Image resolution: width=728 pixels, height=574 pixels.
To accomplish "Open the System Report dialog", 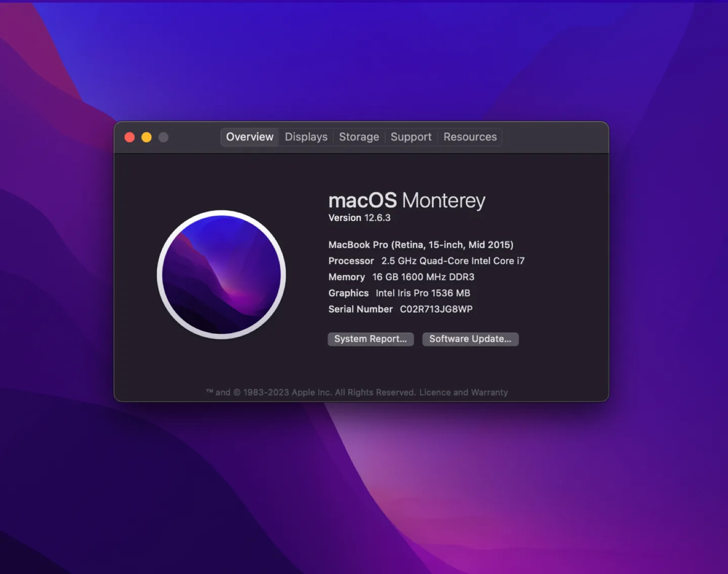I will tap(371, 339).
